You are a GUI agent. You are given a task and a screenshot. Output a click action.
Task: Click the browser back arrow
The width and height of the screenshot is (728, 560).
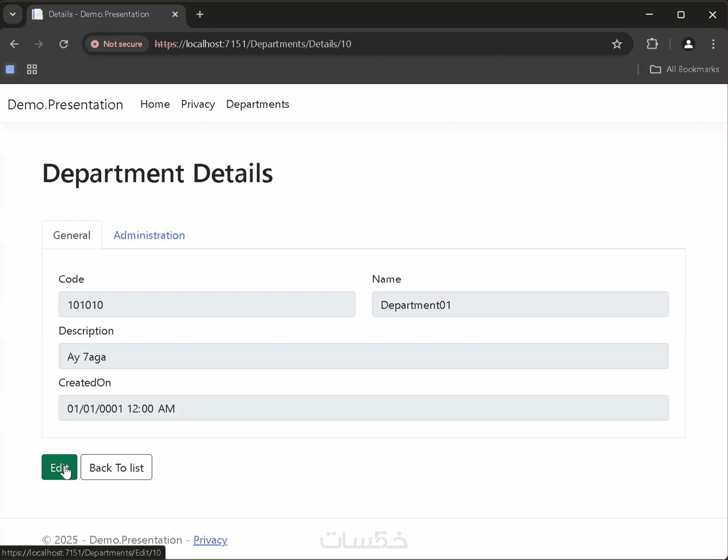pos(14,44)
